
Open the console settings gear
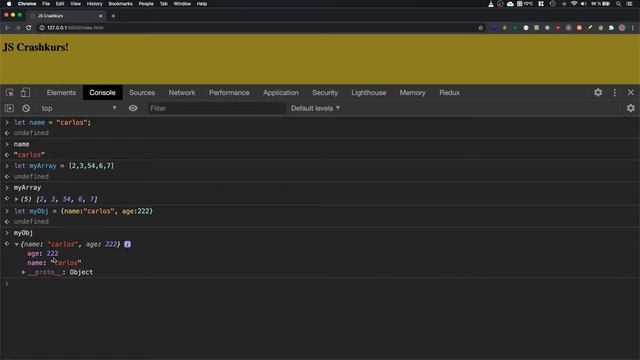631,108
